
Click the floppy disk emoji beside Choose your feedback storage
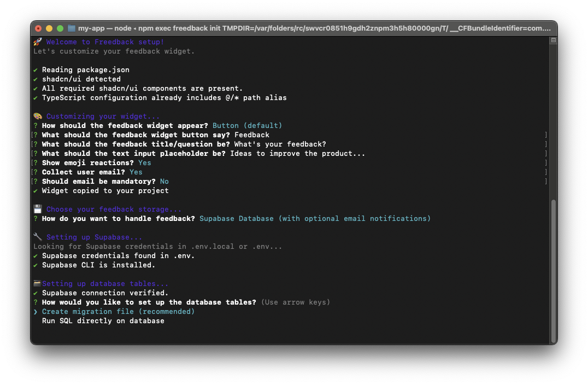[38, 209]
